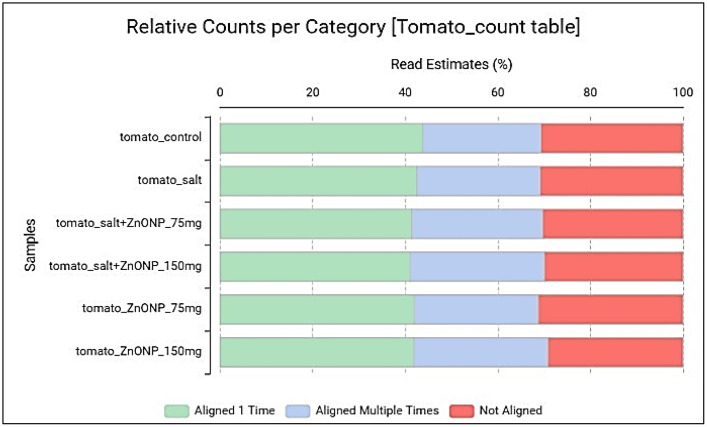Click the blue segment of the tomato_salt+ZnONP_75mg bar
Screen dimensions: 707x427
coord(477,224)
